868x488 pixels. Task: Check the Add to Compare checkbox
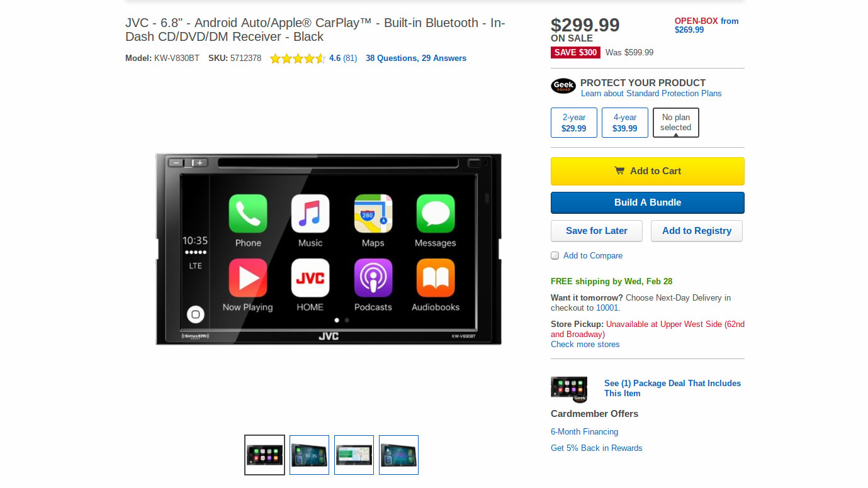[x=555, y=255]
